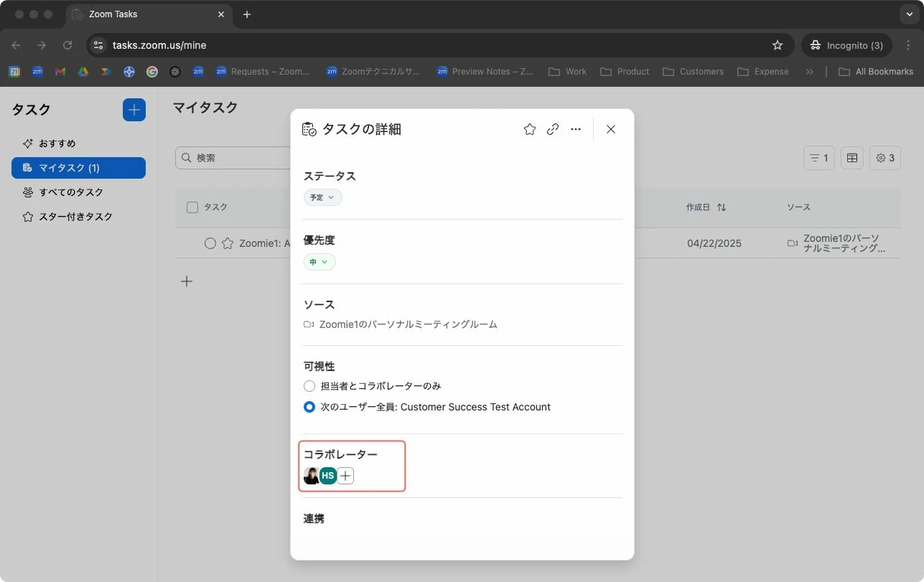The width and height of the screenshot is (924, 582).
Task: Click the 04/22/2025 date cell
Action: (x=714, y=243)
